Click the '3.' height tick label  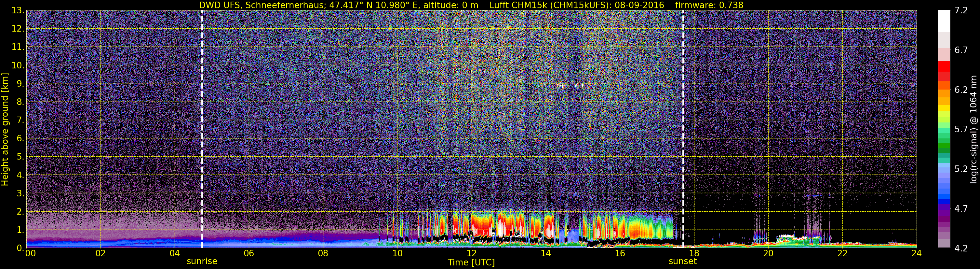[x=20, y=193]
